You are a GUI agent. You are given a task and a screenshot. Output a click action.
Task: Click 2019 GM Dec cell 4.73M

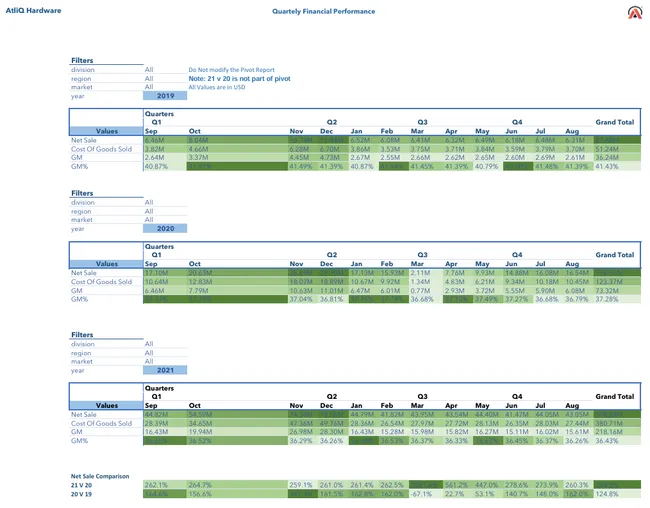tap(333, 158)
